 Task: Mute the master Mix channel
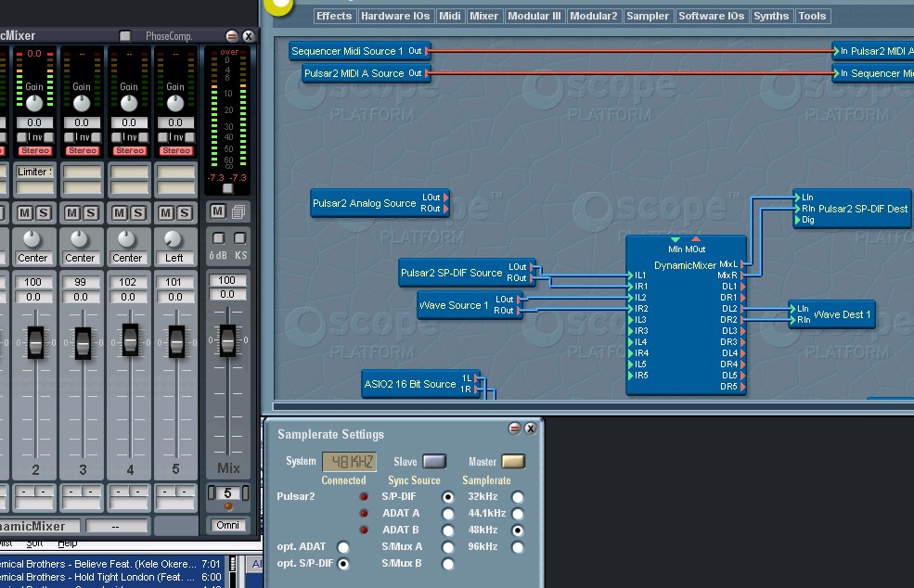[218, 211]
